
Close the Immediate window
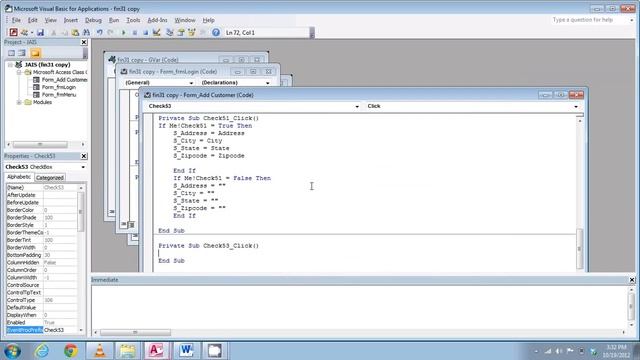632,280
